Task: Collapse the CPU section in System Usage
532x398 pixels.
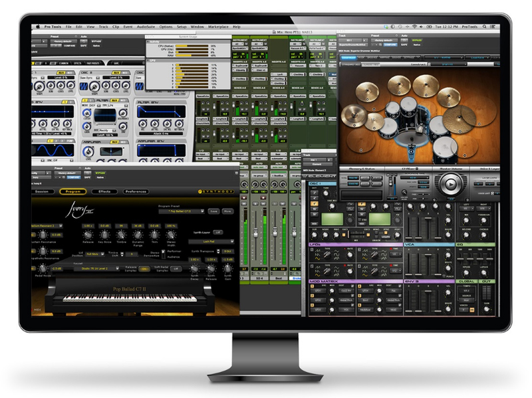Action: [148, 60]
